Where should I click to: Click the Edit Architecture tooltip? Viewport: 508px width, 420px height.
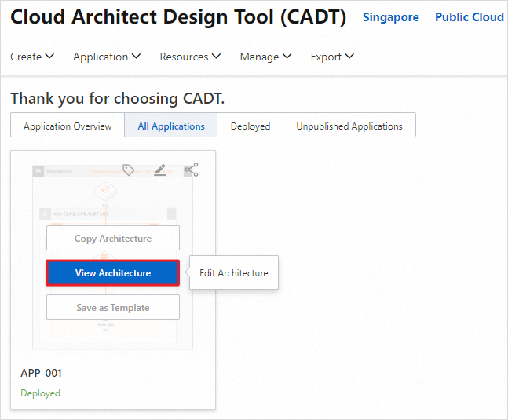(x=234, y=273)
